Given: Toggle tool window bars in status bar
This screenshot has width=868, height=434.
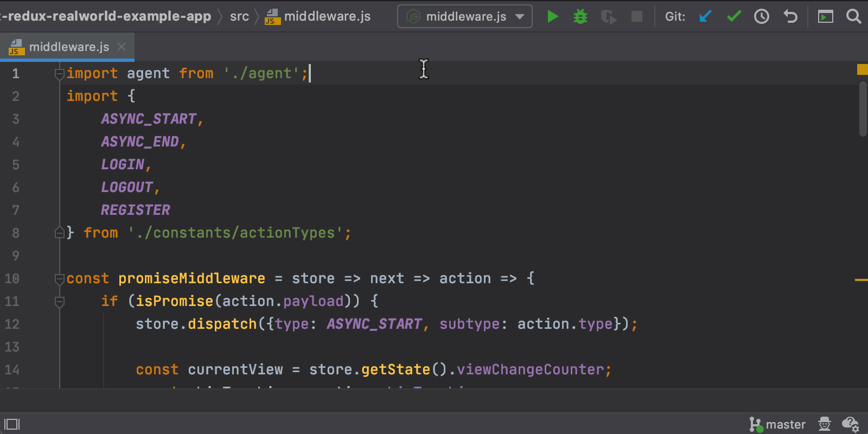Looking at the screenshot, I should coord(12,424).
